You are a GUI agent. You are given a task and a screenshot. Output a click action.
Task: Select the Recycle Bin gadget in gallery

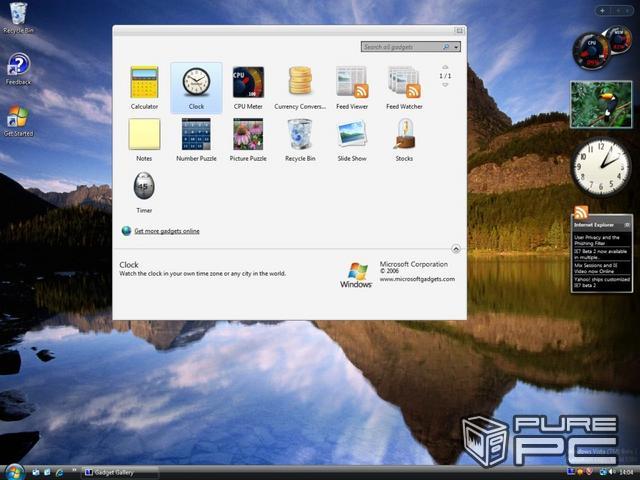[x=300, y=140]
